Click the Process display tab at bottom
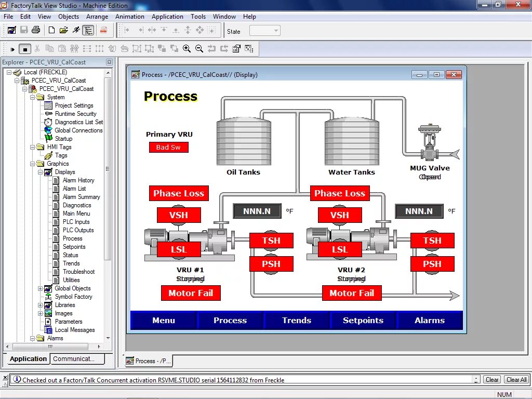The height and width of the screenshot is (399, 532). pos(148,361)
